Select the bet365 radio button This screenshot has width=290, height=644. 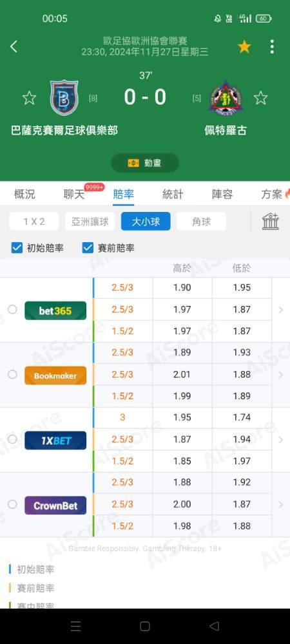pyautogui.click(x=12, y=309)
